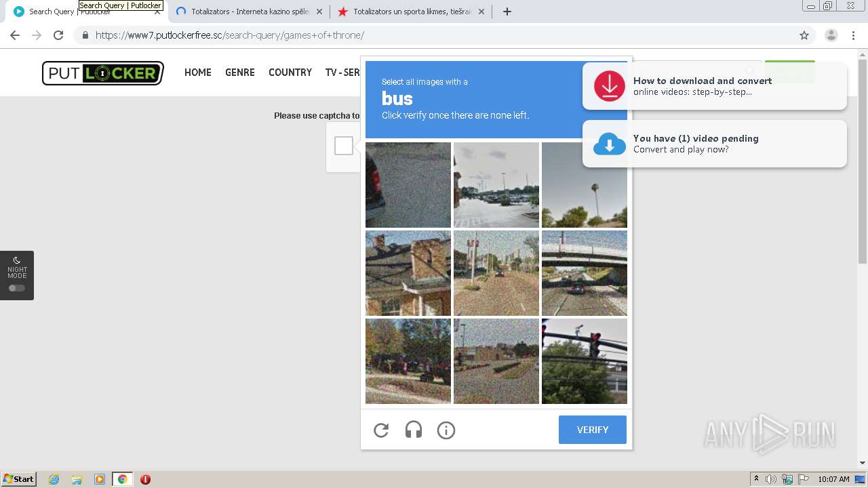Viewport: 868px width, 488px height.
Task: Open Opera browser from taskbar
Action: pos(145,479)
